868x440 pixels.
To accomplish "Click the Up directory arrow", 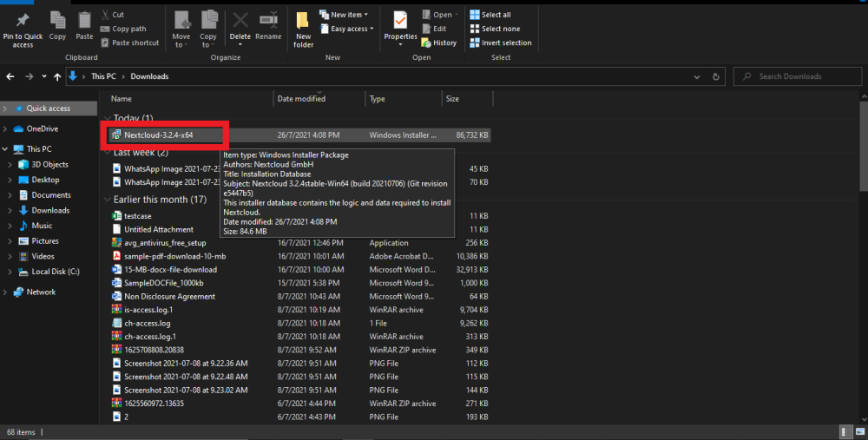I will point(57,76).
